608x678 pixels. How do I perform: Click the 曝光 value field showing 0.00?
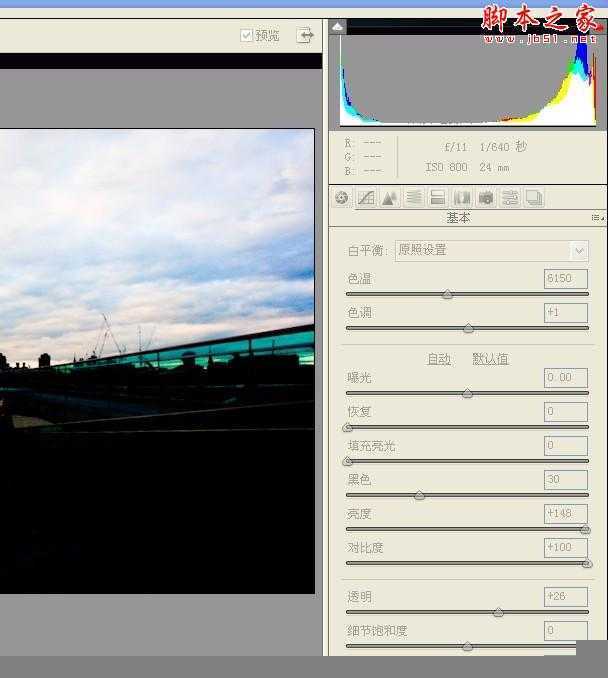point(566,378)
